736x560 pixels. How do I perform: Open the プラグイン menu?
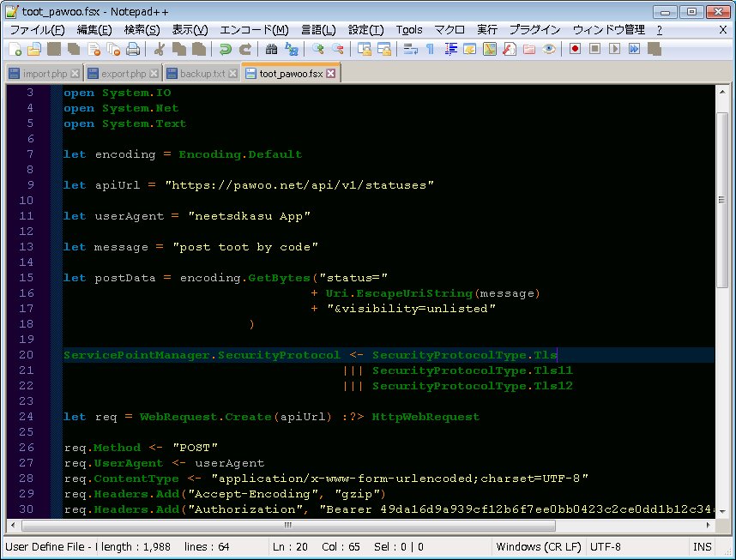pyautogui.click(x=534, y=30)
